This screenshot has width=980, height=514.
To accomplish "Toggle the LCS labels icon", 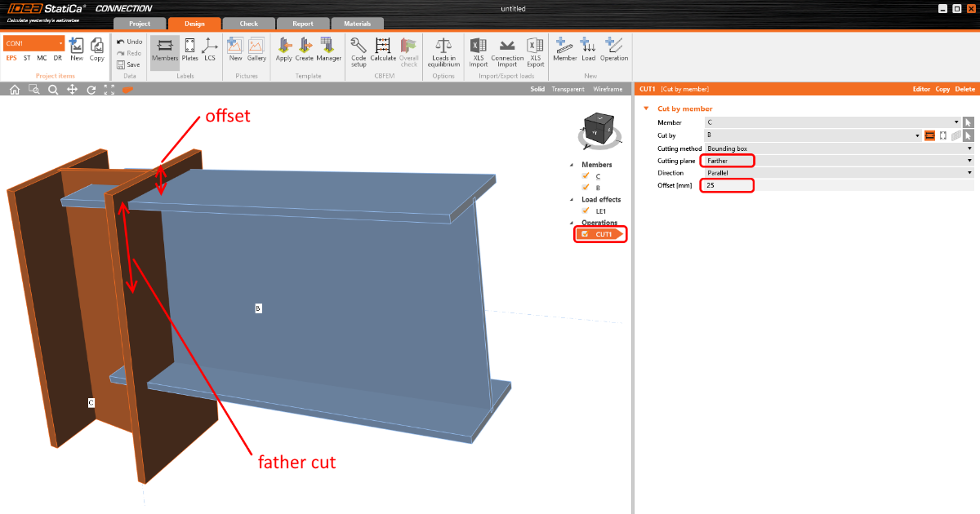I will pos(210,48).
